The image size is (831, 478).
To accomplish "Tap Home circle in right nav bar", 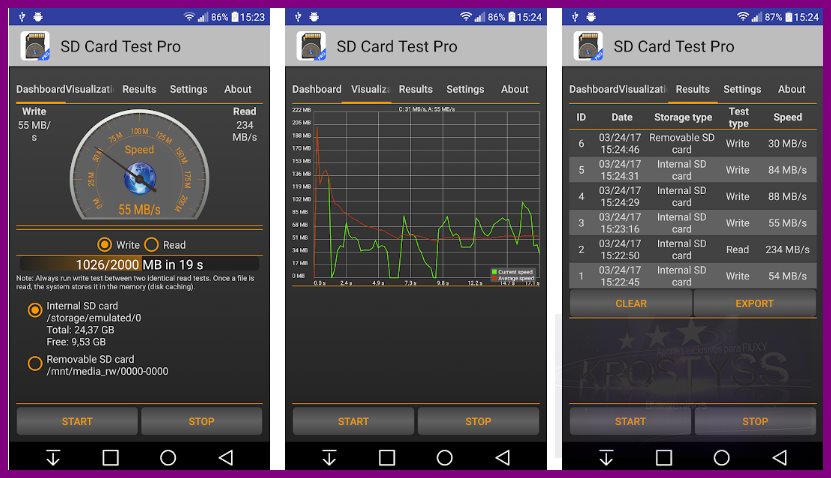I will 721,457.
